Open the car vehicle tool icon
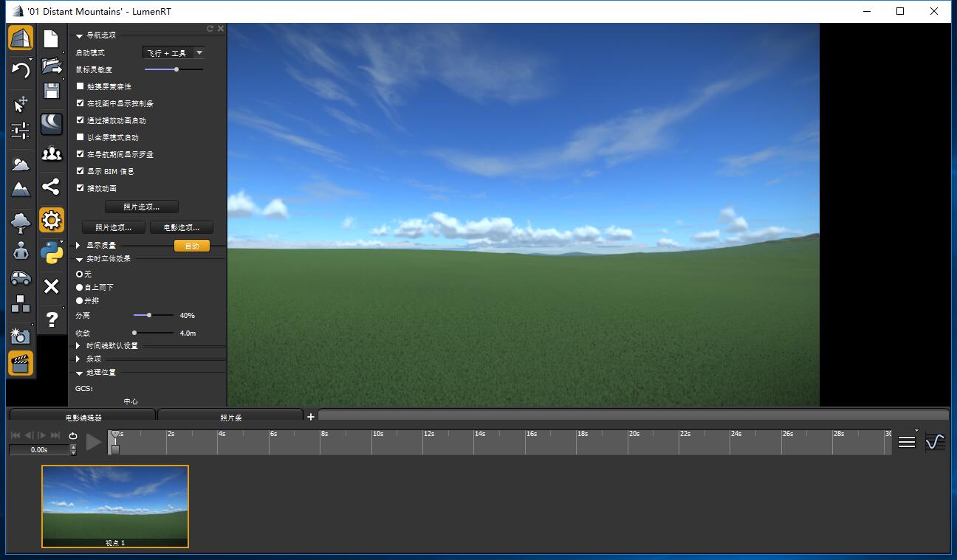Viewport: 957px width, 560px height. 20,279
